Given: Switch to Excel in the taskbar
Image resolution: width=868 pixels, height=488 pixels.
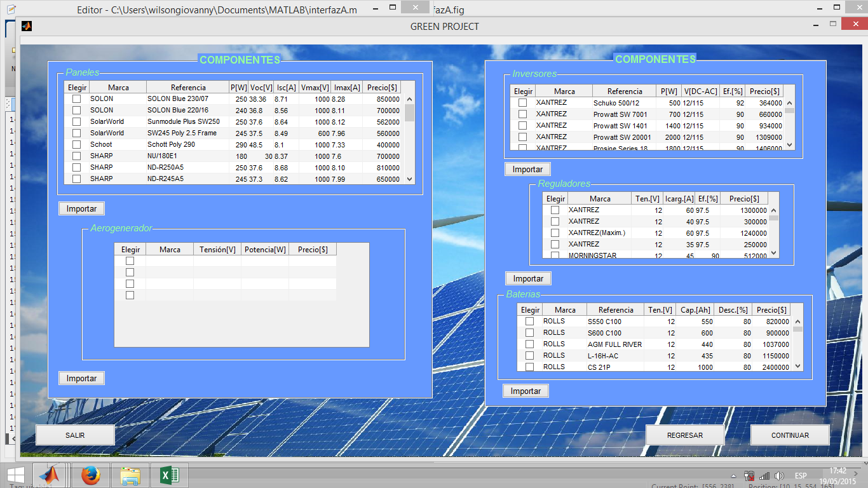Looking at the screenshot, I should (170, 475).
